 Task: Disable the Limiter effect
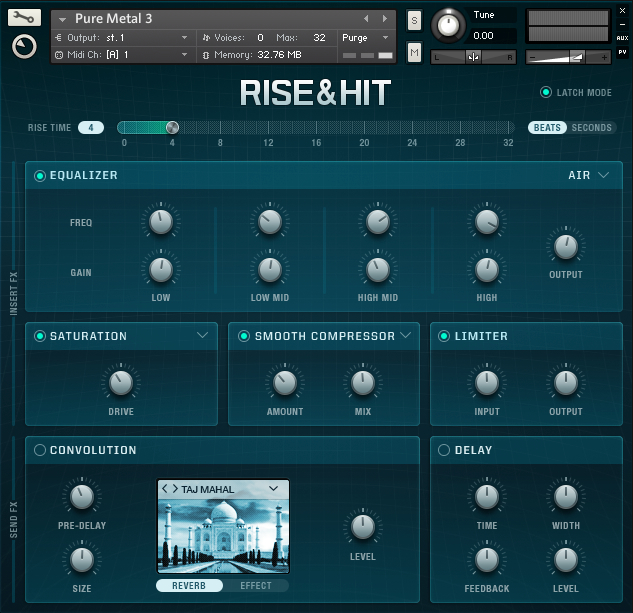(444, 336)
